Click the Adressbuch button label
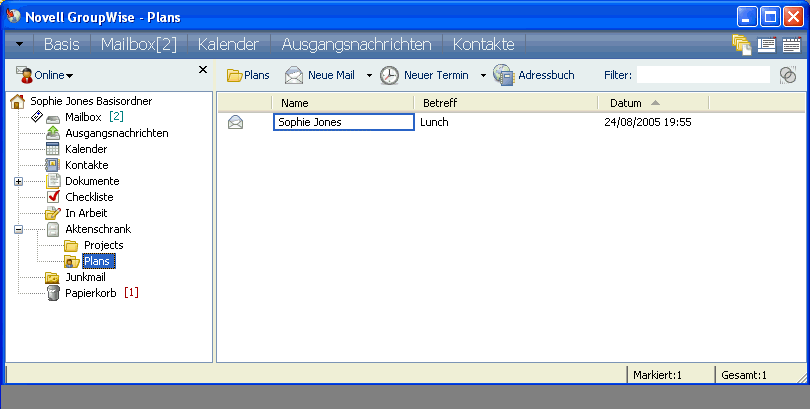The width and height of the screenshot is (810, 409). 546,75
